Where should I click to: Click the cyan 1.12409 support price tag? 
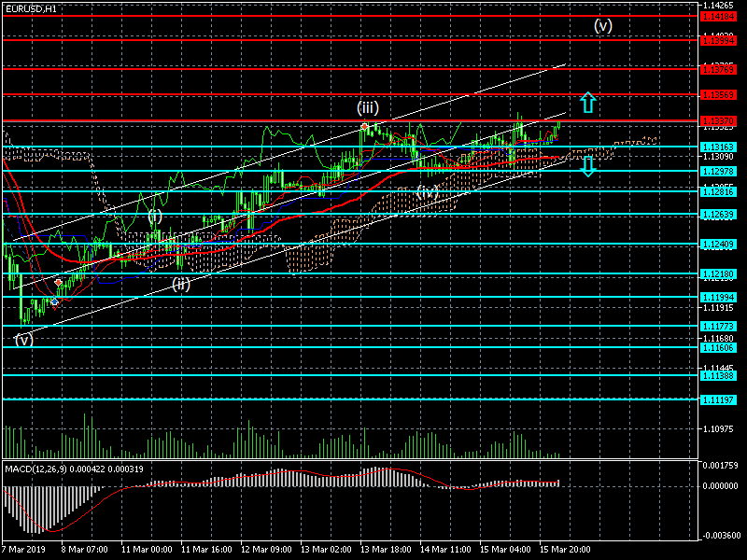[x=722, y=245]
